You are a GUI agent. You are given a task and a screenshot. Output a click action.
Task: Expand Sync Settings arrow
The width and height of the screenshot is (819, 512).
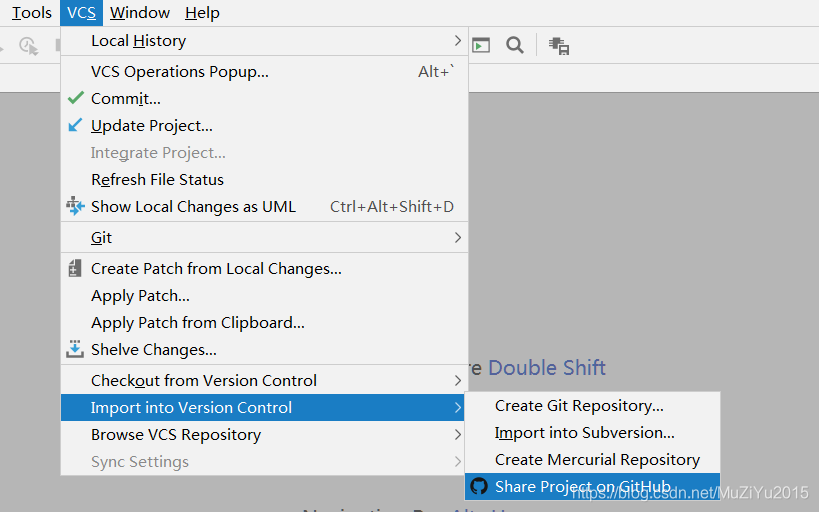click(458, 462)
